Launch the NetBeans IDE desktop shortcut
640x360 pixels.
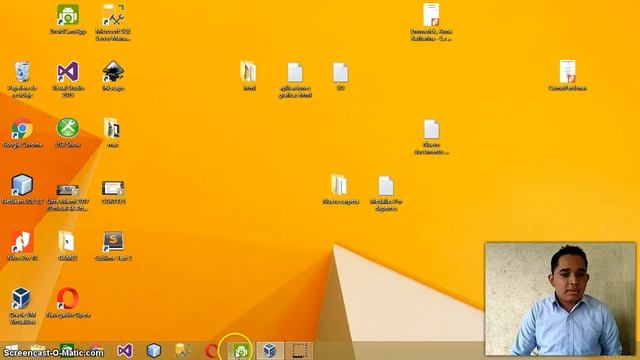22,189
